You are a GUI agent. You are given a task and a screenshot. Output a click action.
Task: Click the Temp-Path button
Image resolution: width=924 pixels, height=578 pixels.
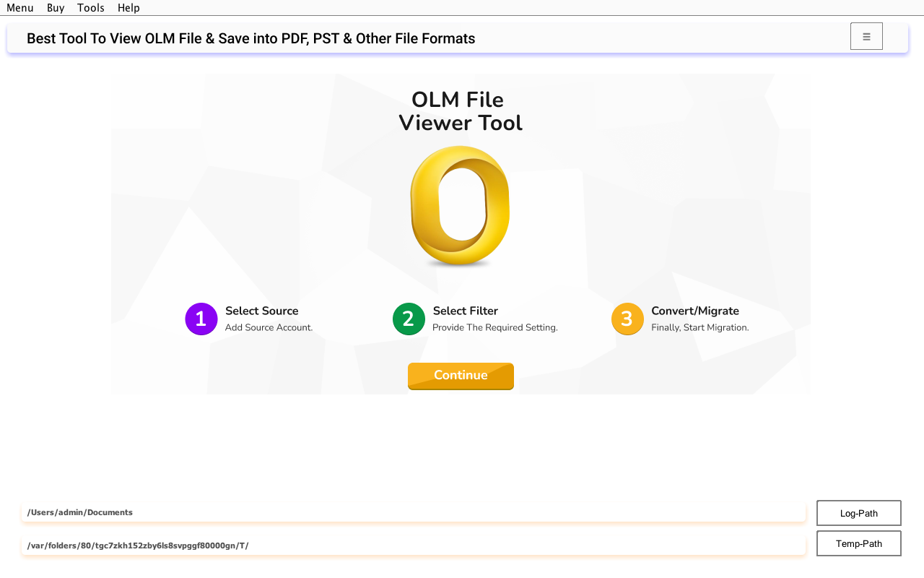(859, 543)
